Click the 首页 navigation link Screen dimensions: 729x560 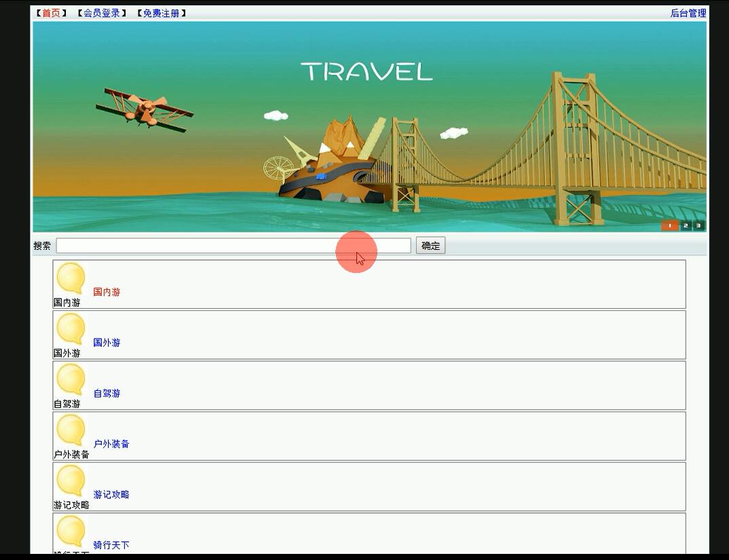click(51, 13)
